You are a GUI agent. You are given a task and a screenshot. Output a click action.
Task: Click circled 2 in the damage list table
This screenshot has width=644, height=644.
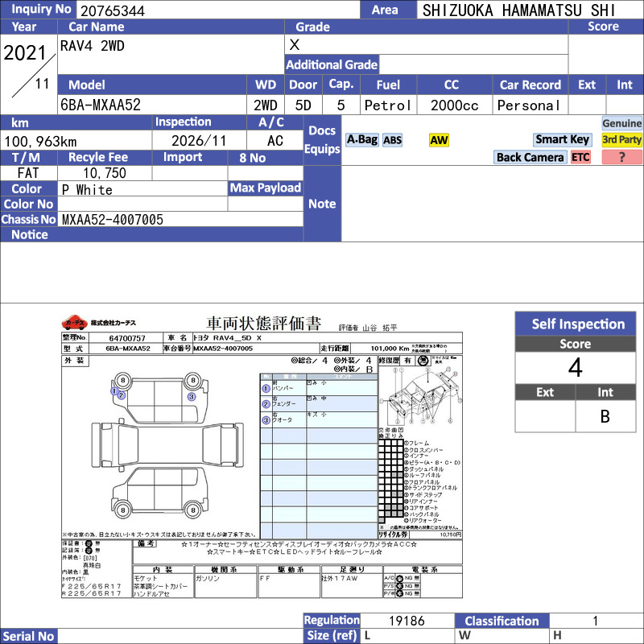(266, 404)
